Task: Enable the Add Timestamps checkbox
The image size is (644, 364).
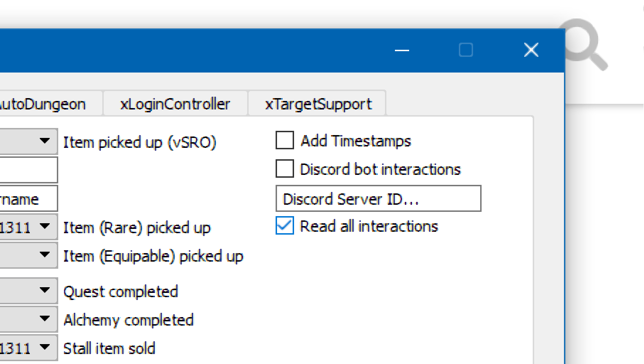Action: (x=285, y=141)
